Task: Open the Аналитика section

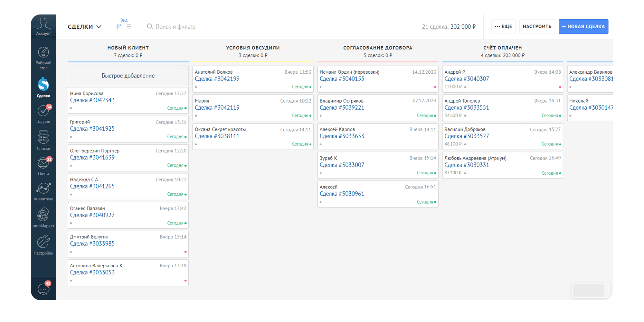Action: pyautogui.click(x=43, y=192)
